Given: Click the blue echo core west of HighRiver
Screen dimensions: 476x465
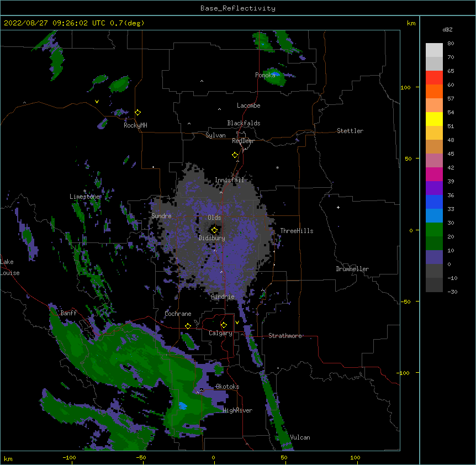Looking at the screenshot, I should pyautogui.click(x=182, y=405).
